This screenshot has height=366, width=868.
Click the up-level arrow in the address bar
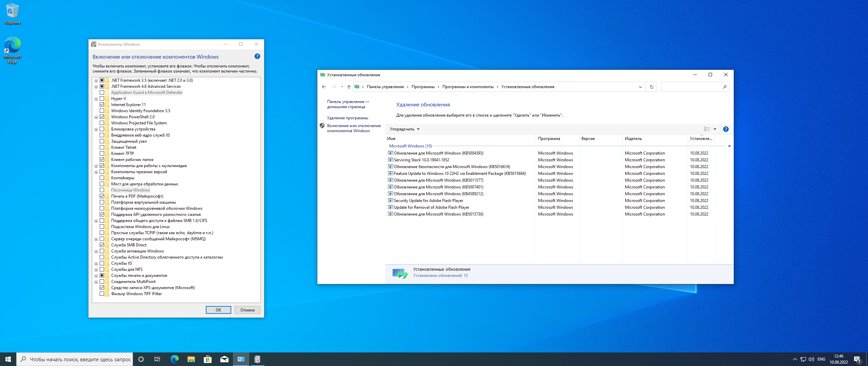point(349,87)
